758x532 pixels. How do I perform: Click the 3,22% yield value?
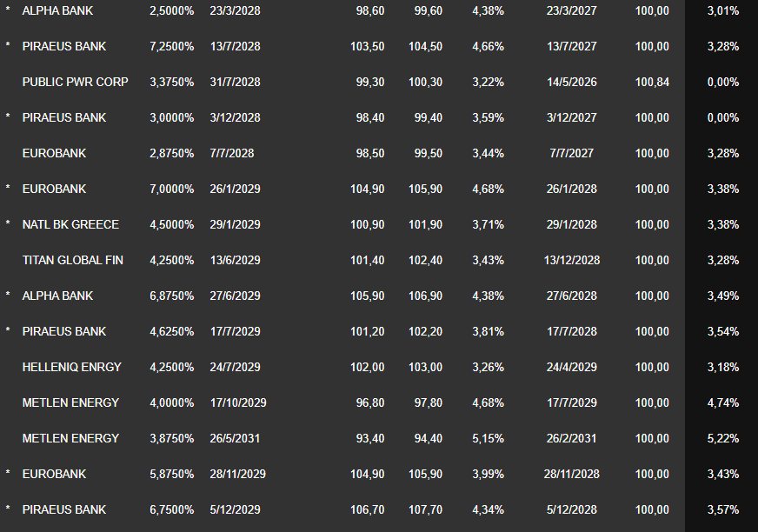pyautogui.click(x=489, y=83)
